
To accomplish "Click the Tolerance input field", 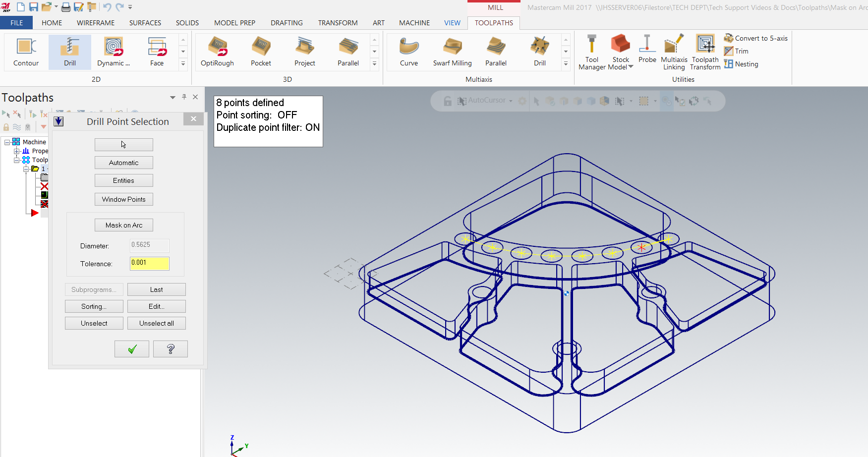I will [150, 263].
